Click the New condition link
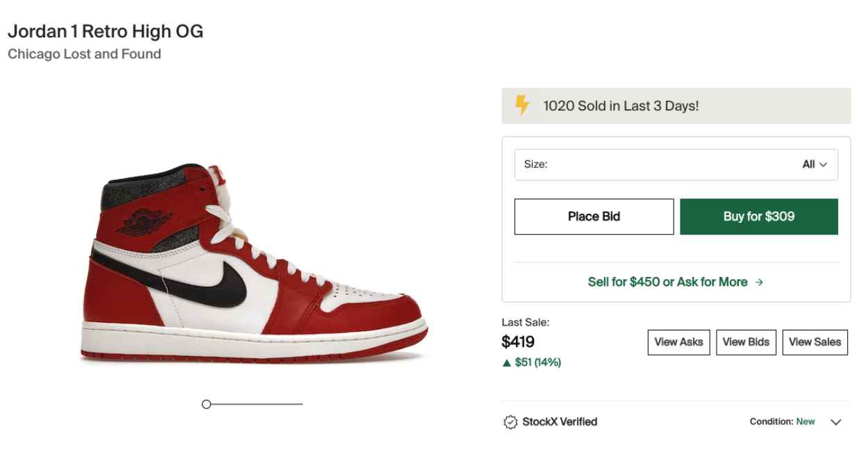The height and width of the screenshot is (454, 868). [x=806, y=421]
